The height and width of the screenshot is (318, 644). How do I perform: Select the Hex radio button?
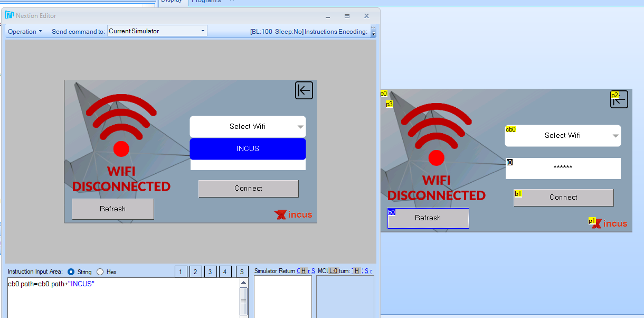tap(100, 272)
